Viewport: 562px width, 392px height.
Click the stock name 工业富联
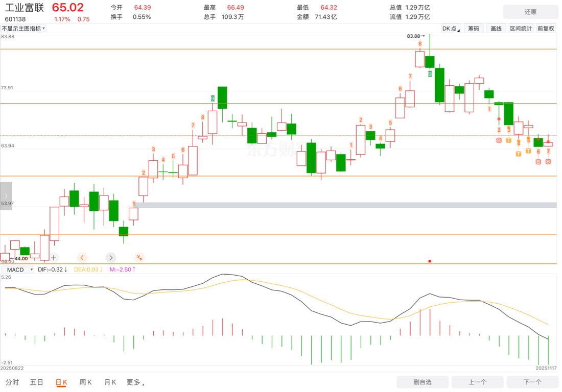[x=25, y=8]
